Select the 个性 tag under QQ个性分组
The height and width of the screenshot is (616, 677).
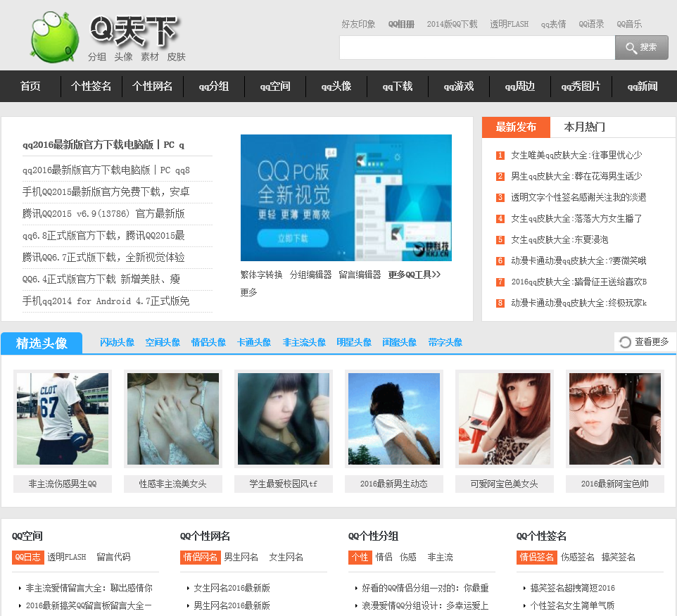click(x=360, y=558)
